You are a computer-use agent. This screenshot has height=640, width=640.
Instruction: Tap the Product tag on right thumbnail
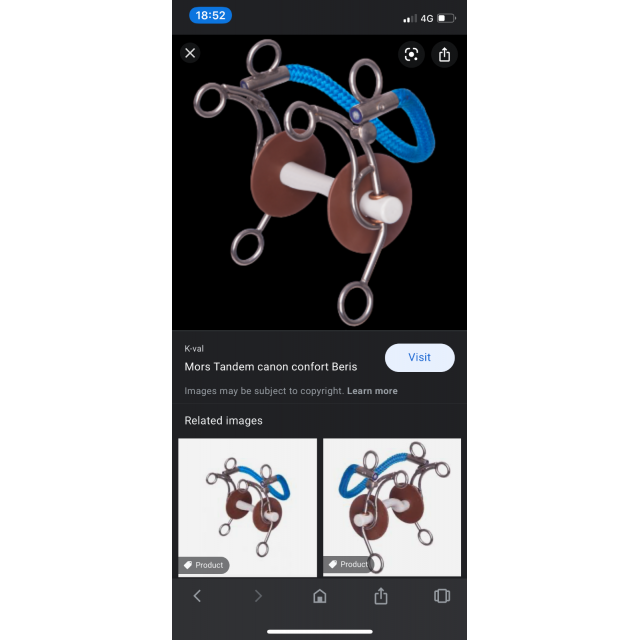(x=349, y=564)
